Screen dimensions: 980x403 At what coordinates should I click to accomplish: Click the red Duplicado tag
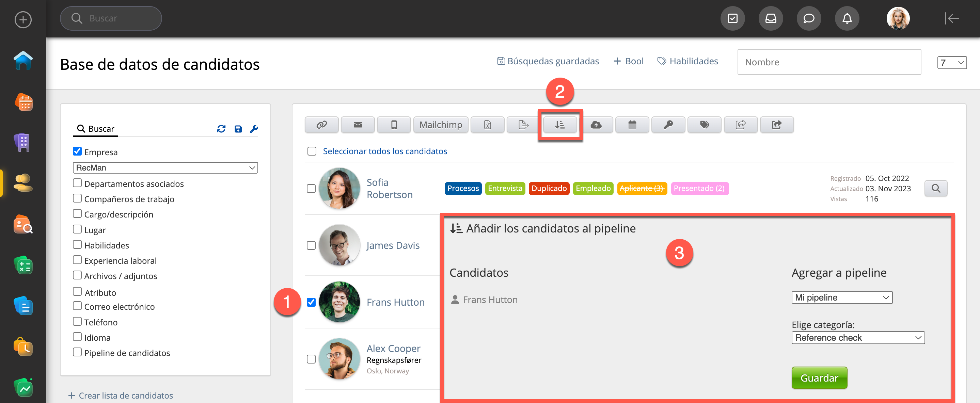point(549,189)
